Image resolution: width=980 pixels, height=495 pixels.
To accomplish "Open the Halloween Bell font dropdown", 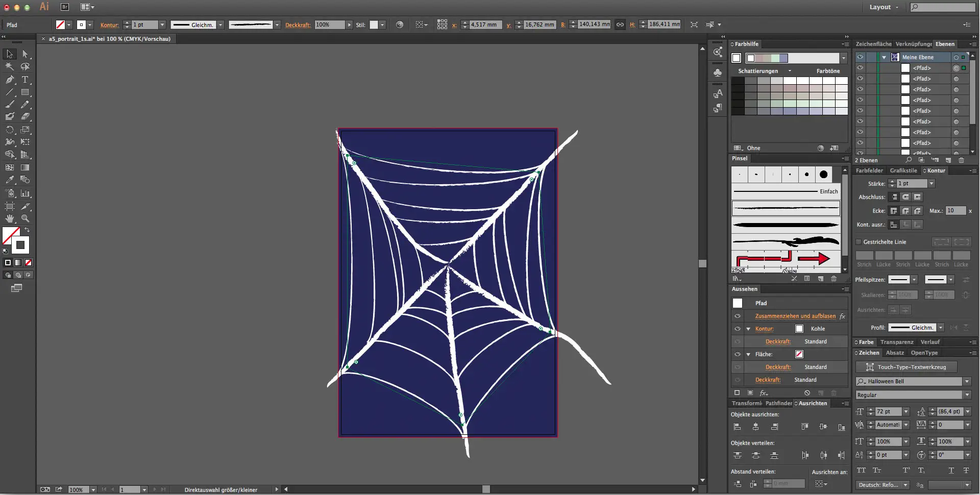I will click(967, 382).
